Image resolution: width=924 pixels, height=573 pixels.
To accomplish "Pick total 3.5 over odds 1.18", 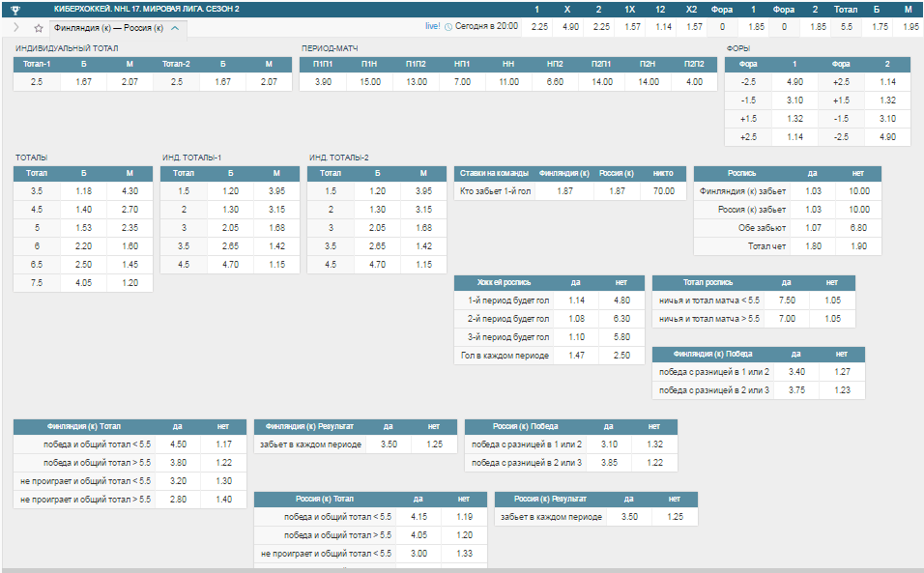I will point(84,191).
